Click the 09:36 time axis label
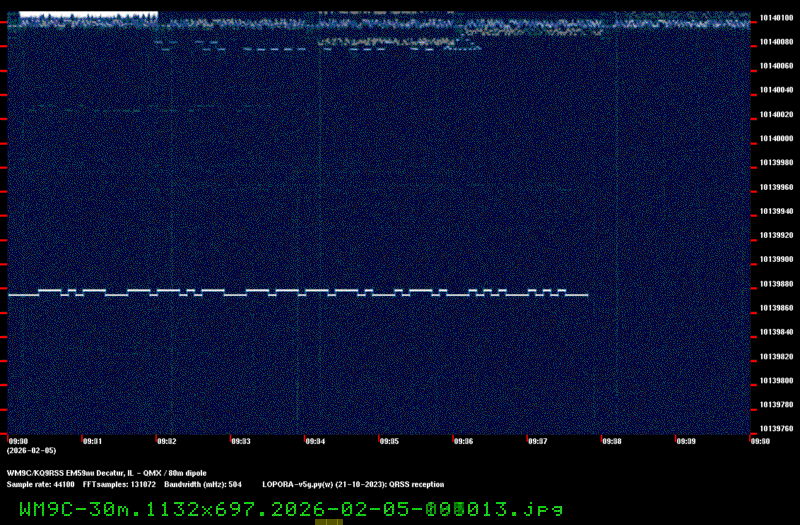800x525 pixels. pos(463,440)
